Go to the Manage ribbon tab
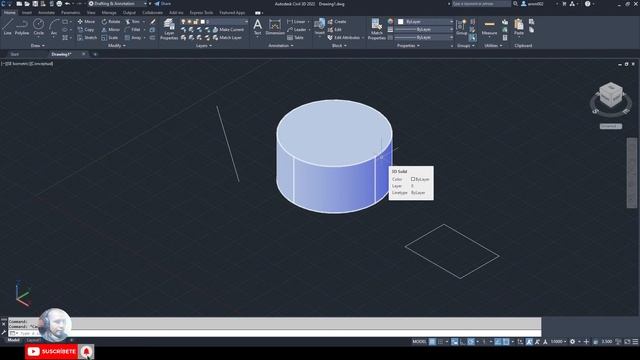640x360 pixels. point(109,13)
